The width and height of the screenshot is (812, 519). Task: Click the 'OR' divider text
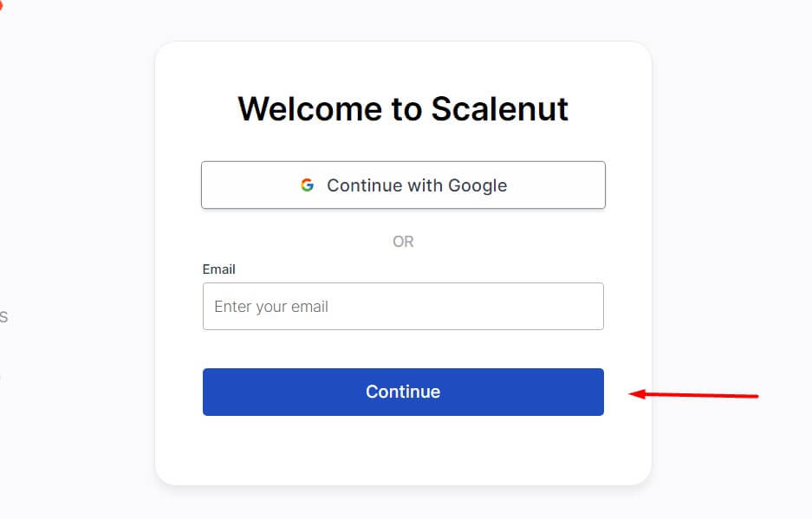click(x=403, y=242)
